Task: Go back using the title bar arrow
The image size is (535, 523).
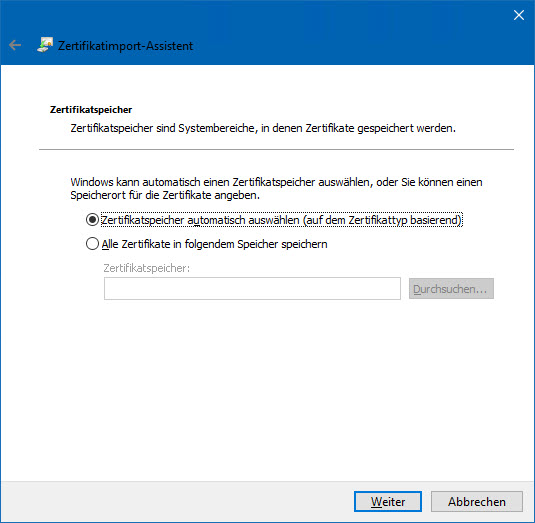Action: click(15, 45)
